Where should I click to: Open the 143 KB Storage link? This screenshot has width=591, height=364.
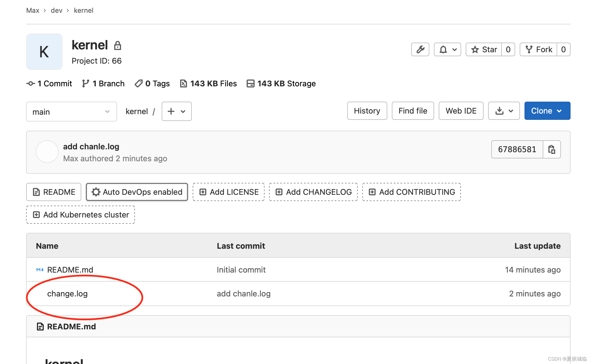(x=281, y=83)
